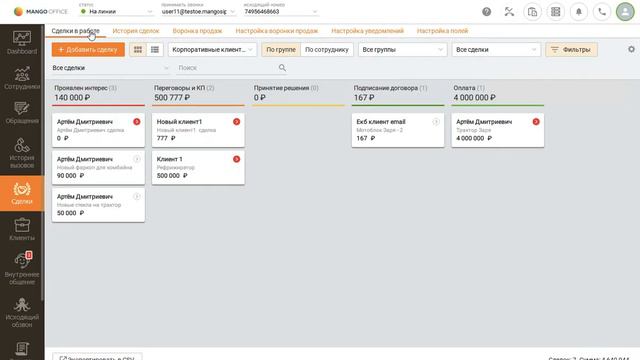The width and height of the screenshot is (640, 360).
Task: Click the help question mark icon
Action: [486, 11]
